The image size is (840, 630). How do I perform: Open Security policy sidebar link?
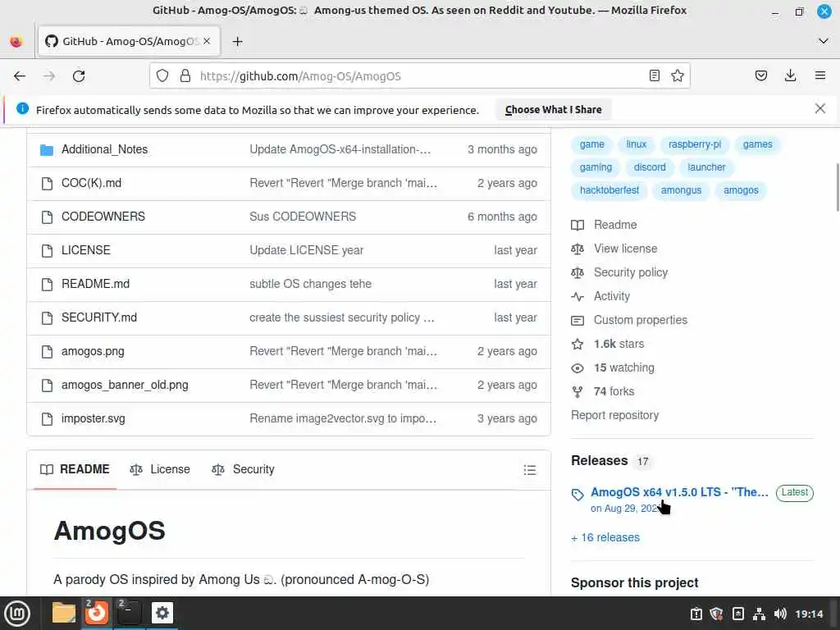pos(620,272)
